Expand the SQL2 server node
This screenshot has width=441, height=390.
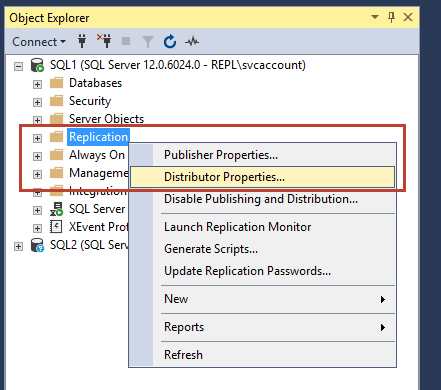point(19,247)
